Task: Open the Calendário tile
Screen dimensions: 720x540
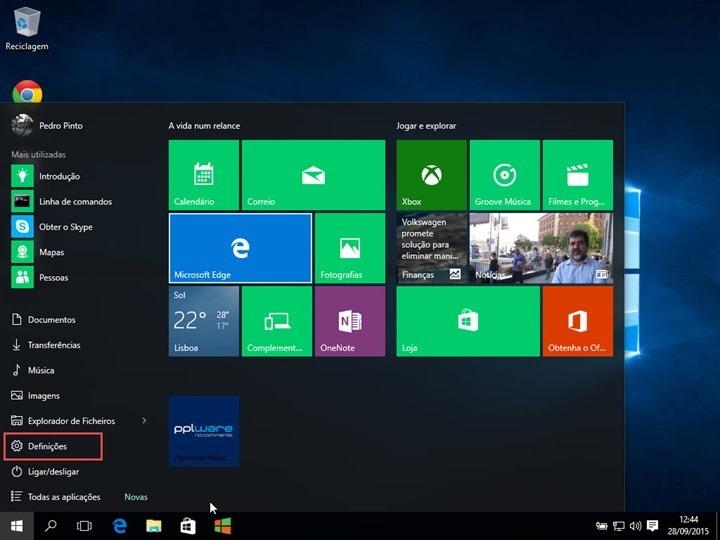Action: pyautogui.click(x=203, y=175)
